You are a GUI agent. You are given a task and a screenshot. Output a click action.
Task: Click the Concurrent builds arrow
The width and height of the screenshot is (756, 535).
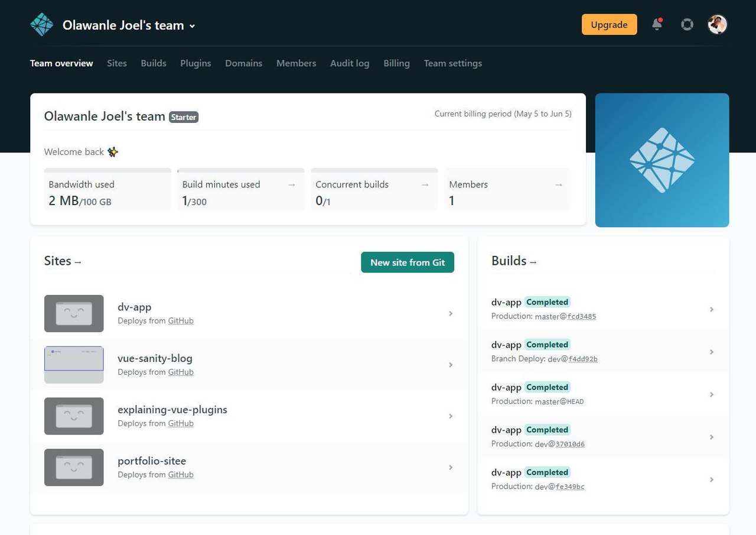point(425,184)
